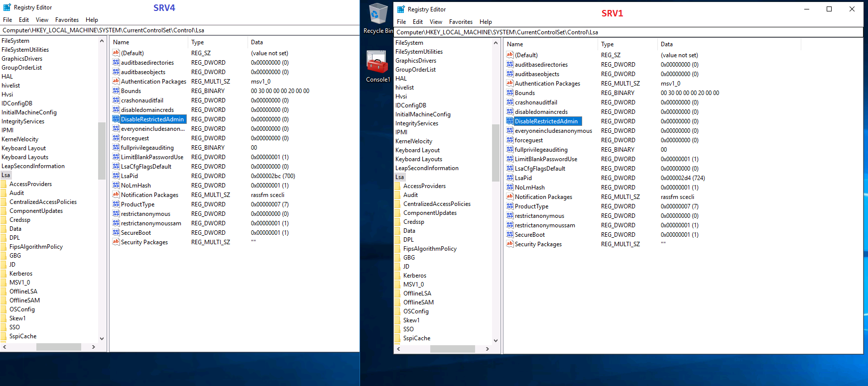The image size is (868, 386).
Task: Open the File menu in SRV4 Registry Editor
Action: (7, 20)
